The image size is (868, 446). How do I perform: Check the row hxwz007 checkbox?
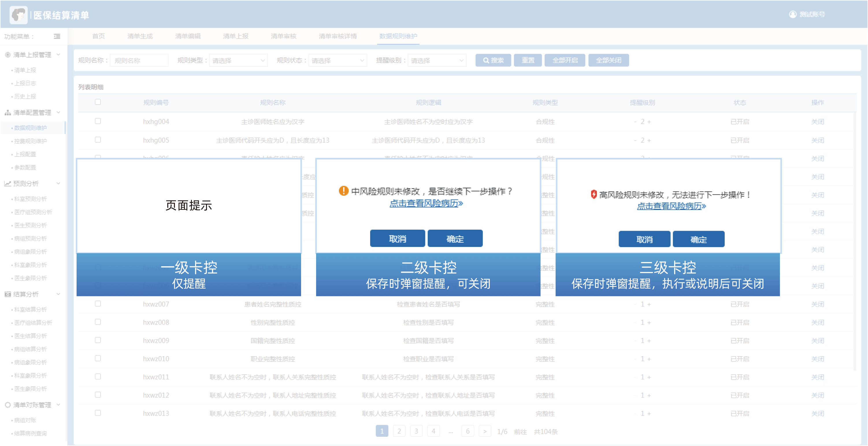pos(98,304)
